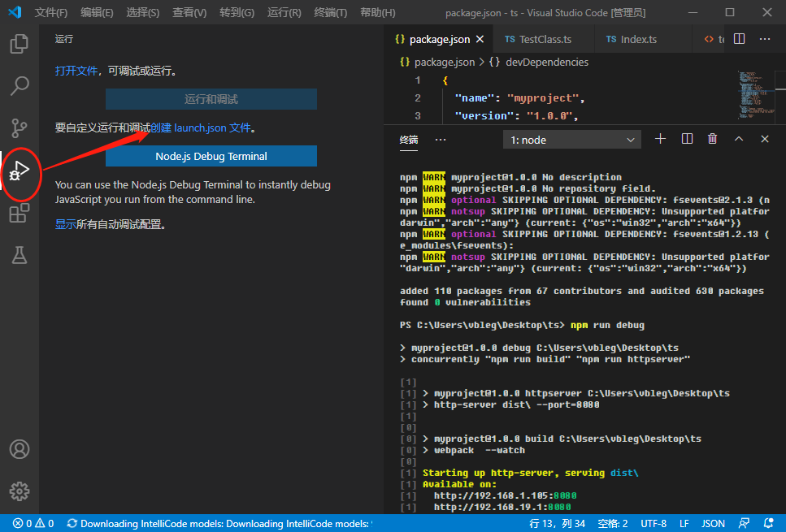Split the editor to the right
The image size is (786, 532).
click(739, 39)
